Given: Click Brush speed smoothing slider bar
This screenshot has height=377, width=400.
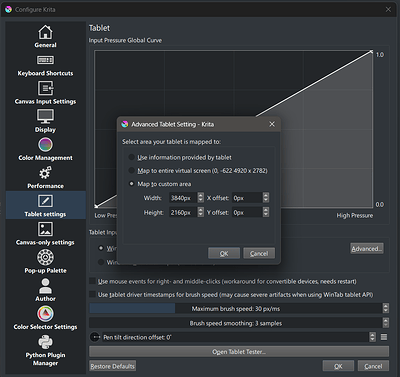Looking at the screenshot, I should pos(236,323).
